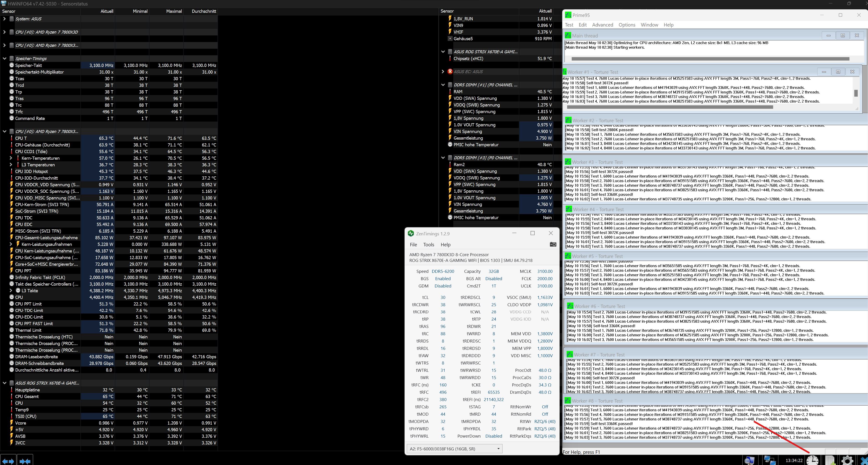The width and height of the screenshot is (868, 465).
Task: Select the Command Rate timing row
Action: 109,118
